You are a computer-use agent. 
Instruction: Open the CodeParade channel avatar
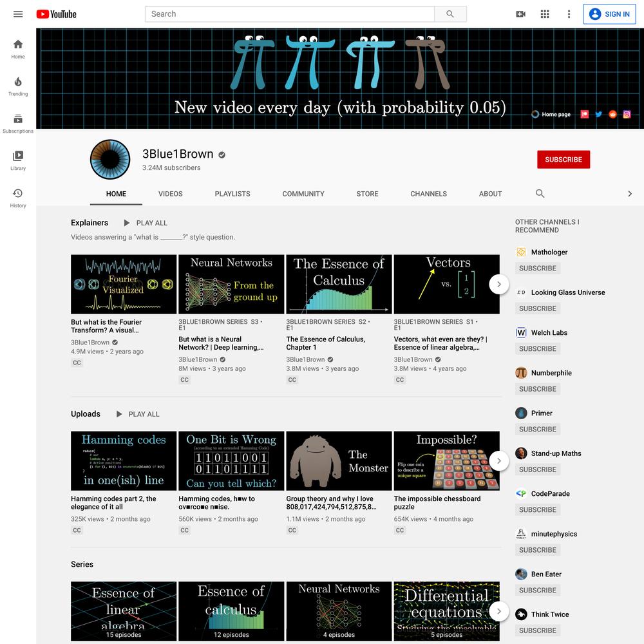coord(521,494)
